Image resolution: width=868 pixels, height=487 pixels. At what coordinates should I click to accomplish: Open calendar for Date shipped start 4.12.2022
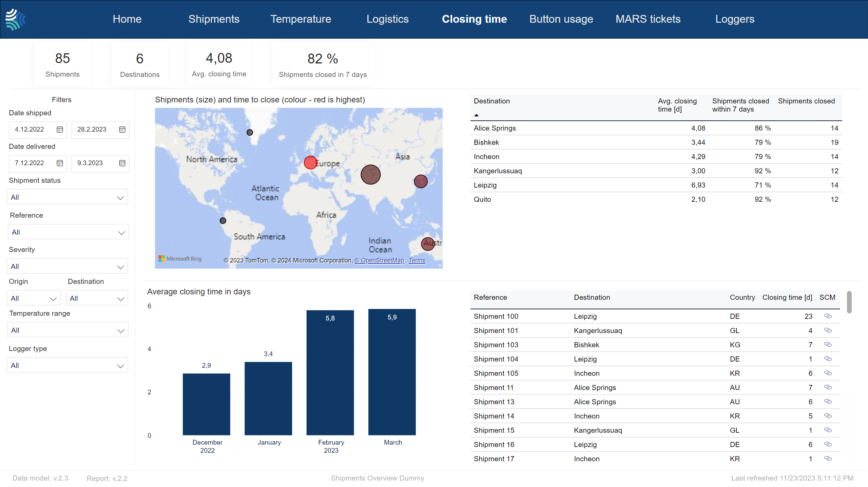point(60,130)
